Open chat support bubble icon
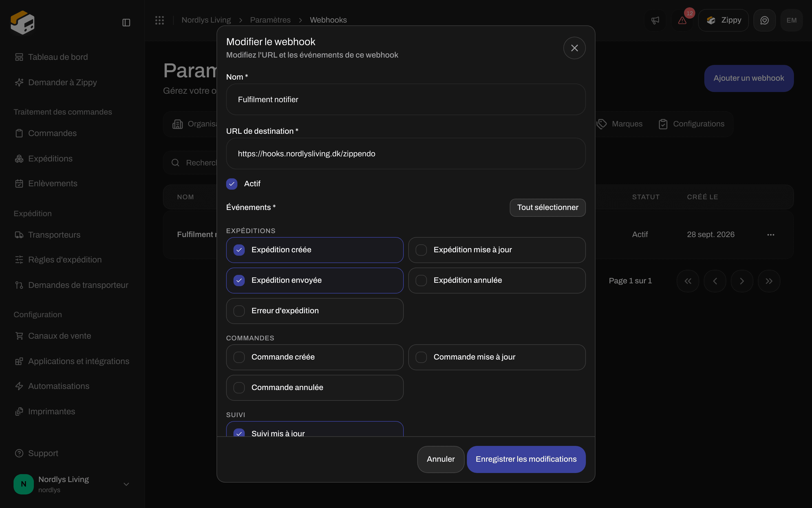Image resolution: width=812 pixels, height=508 pixels. [764, 21]
